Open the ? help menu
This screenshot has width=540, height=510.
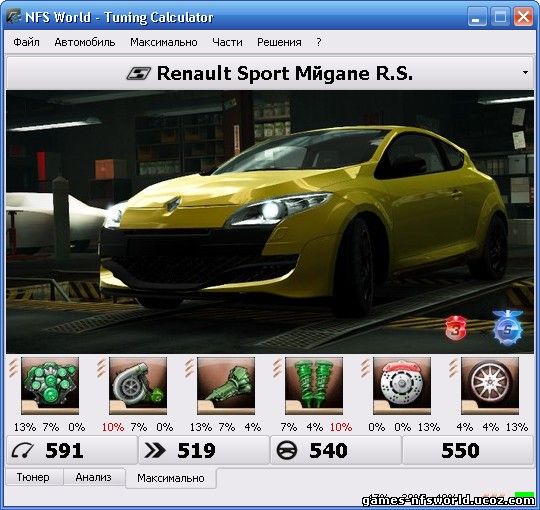tap(319, 42)
